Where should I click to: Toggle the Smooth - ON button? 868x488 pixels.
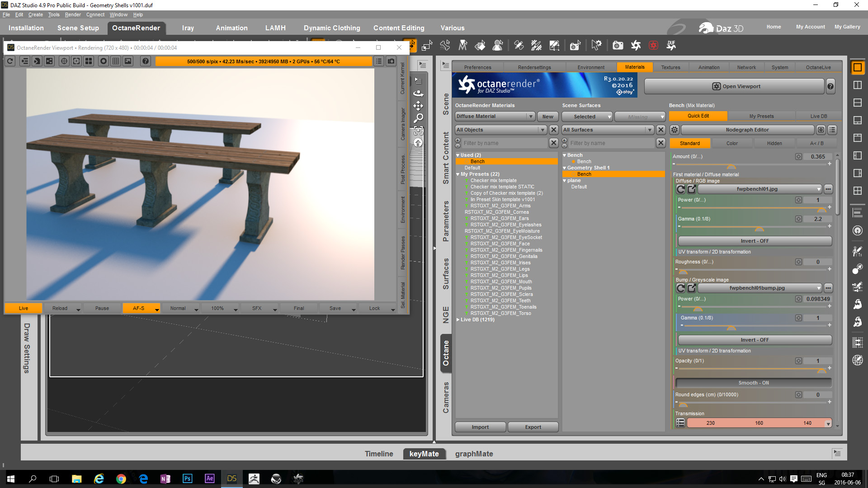click(x=754, y=383)
